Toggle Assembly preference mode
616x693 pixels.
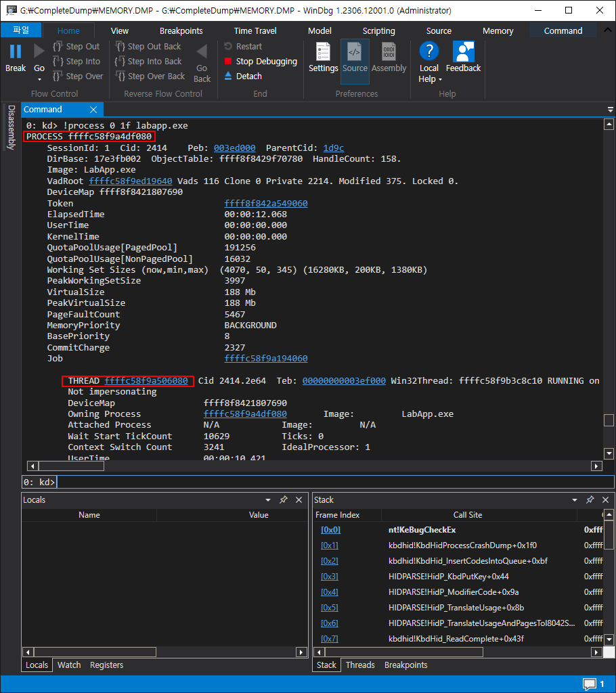pyautogui.click(x=389, y=58)
